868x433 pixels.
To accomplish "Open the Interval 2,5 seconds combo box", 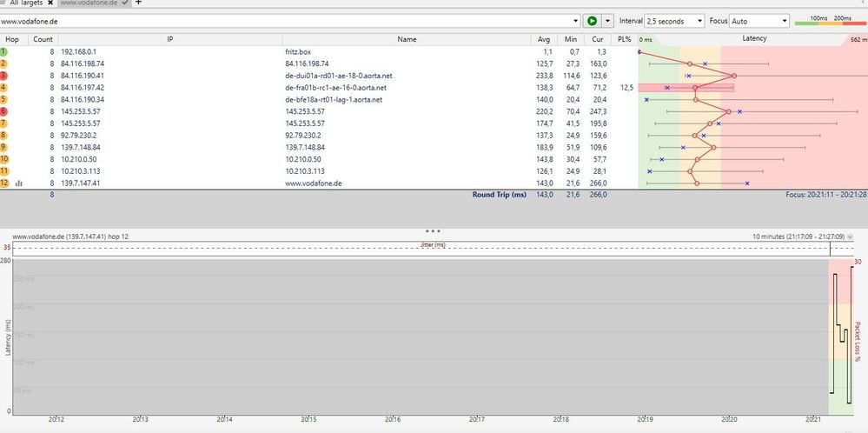I will pyautogui.click(x=675, y=21).
